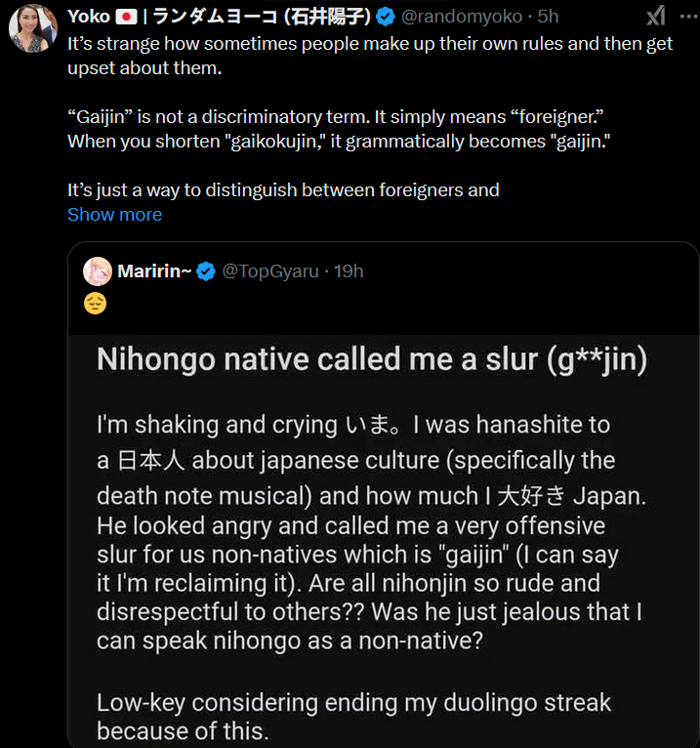Click the Maririn~ display name
Viewport: 700px width, 748px height.
[153, 271]
